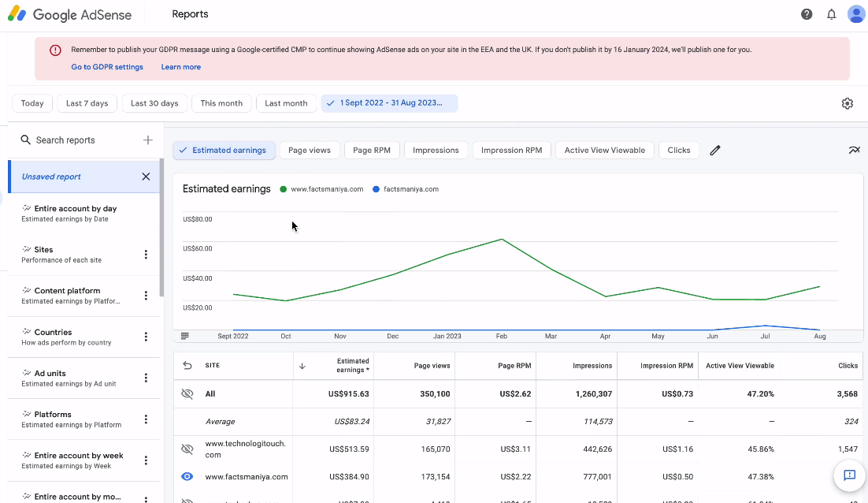Image resolution: width=868 pixels, height=503 pixels.
Task: Open options for Entire account by week
Action: [x=146, y=460]
